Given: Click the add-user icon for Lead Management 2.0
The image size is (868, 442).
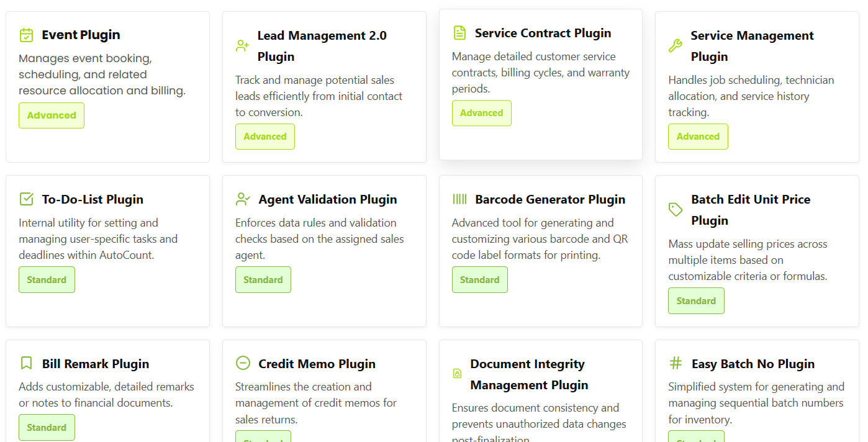Looking at the screenshot, I should [242, 46].
